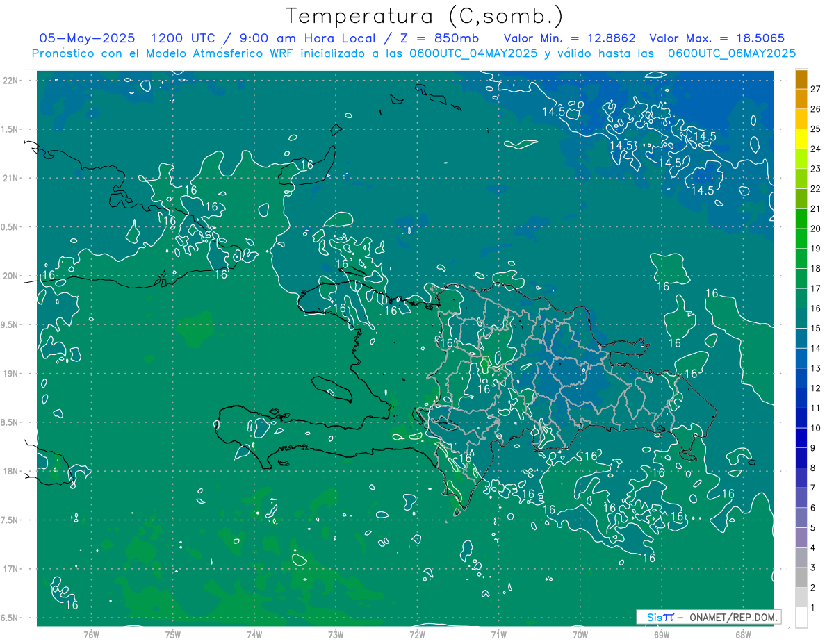Pick the gray color bar segment between 2 and 3
This screenshot has width=834, height=644.
pyautogui.click(x=801, y=578)
